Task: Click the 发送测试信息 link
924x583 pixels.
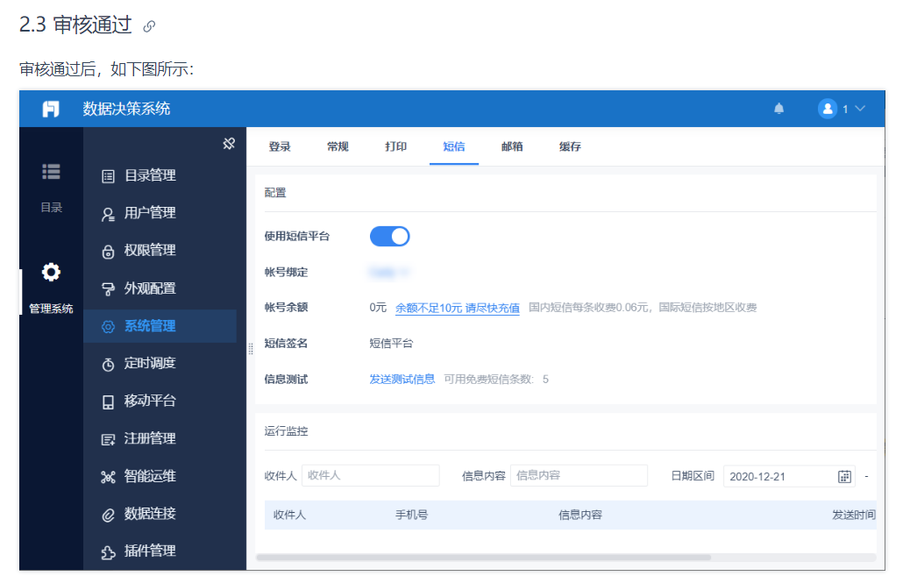Action: click(x=402, y=379)
